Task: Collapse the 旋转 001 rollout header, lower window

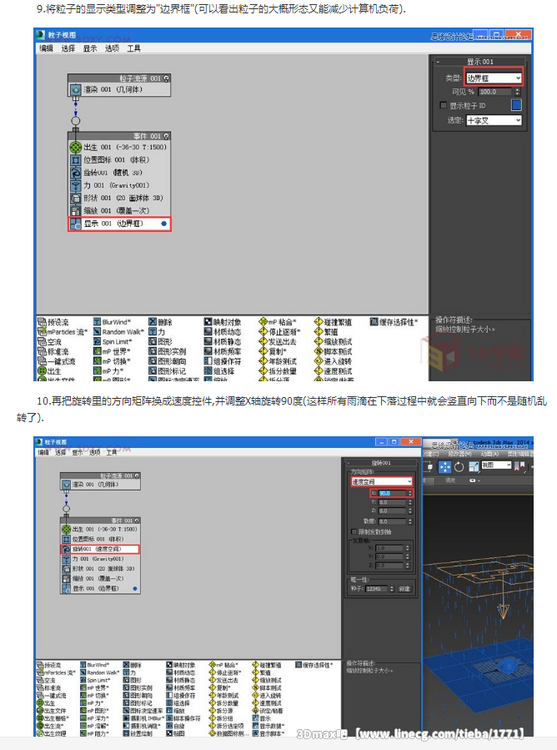Action: tap(381, 463)
